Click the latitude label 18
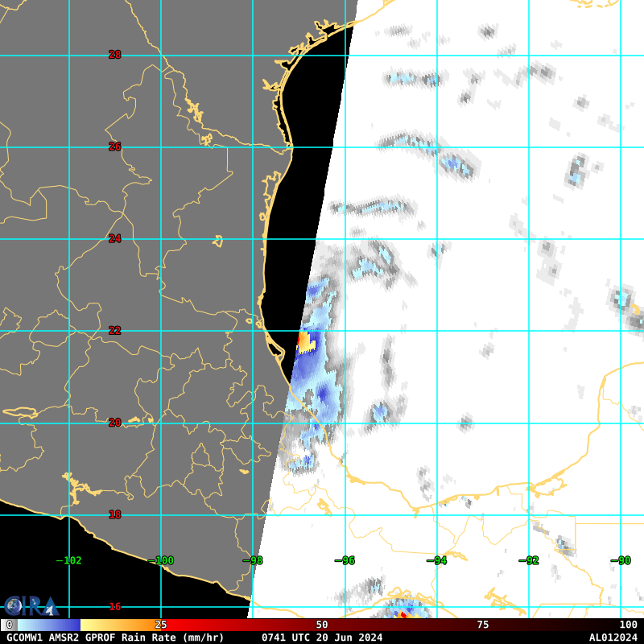Image resolution: width=644 pixels, height=644 pixels. click(115, 514)
